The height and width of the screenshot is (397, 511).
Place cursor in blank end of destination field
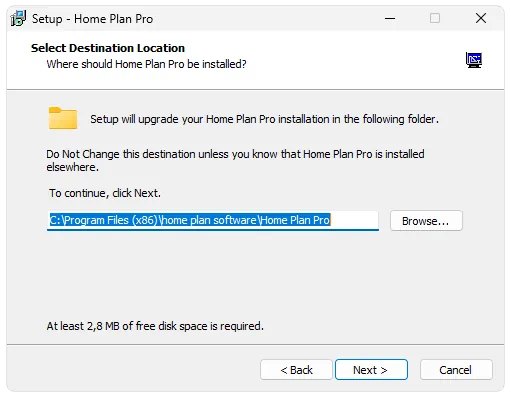[354, 220]
